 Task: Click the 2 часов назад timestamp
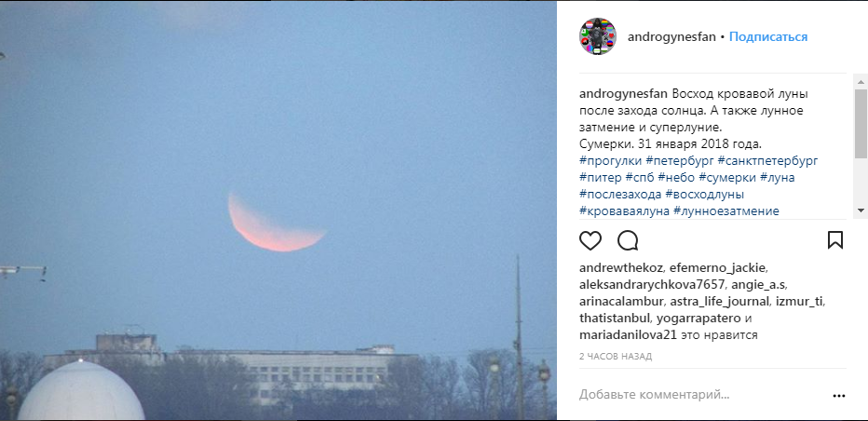(615, 356)
